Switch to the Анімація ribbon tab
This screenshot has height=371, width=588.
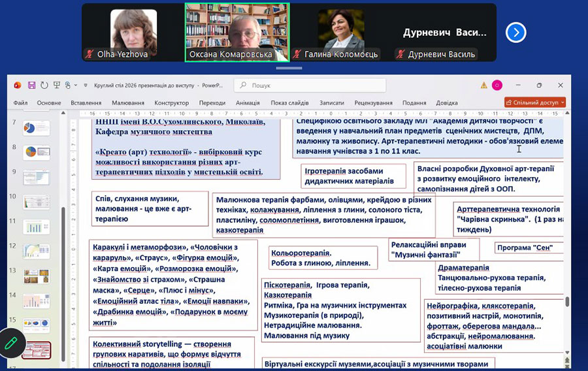click(x=248, y=103)
